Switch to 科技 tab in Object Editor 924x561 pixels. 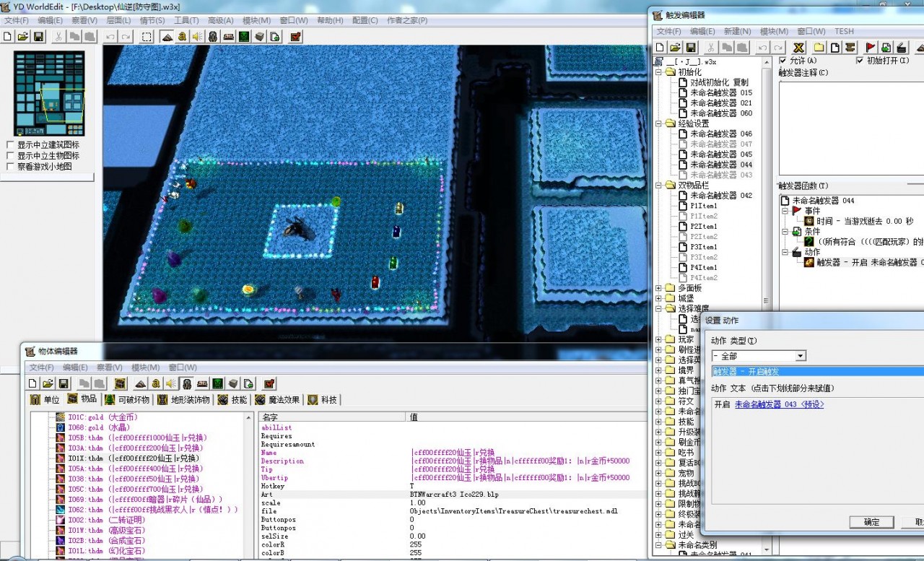(323, 399)
